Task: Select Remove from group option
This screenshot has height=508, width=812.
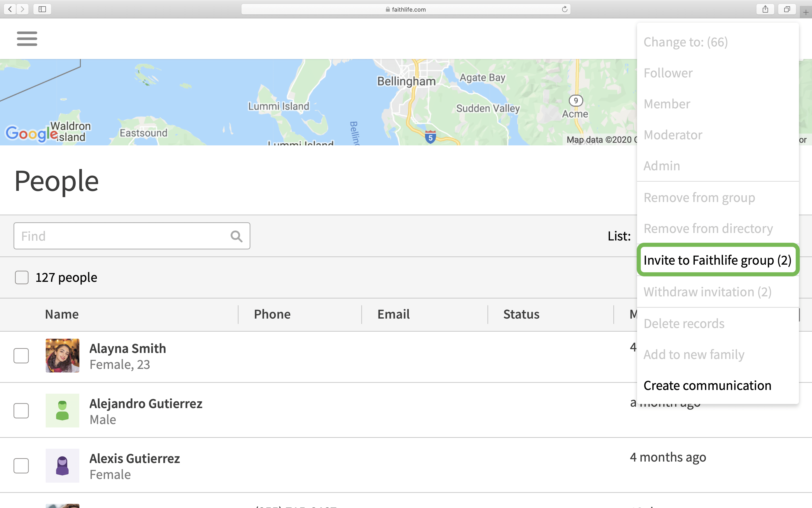Action: point(718,198)
